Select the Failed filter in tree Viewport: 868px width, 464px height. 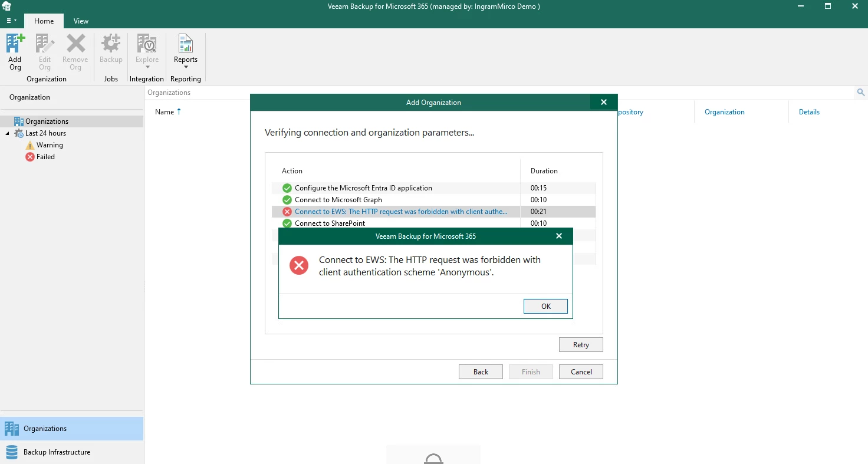coord(45,157)
